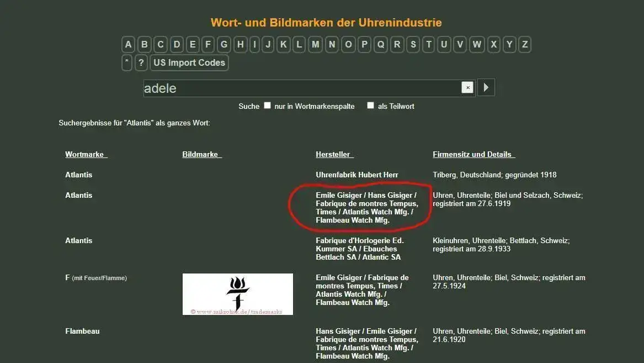Jump to letter D trademarks

click(x=177, y=44)
